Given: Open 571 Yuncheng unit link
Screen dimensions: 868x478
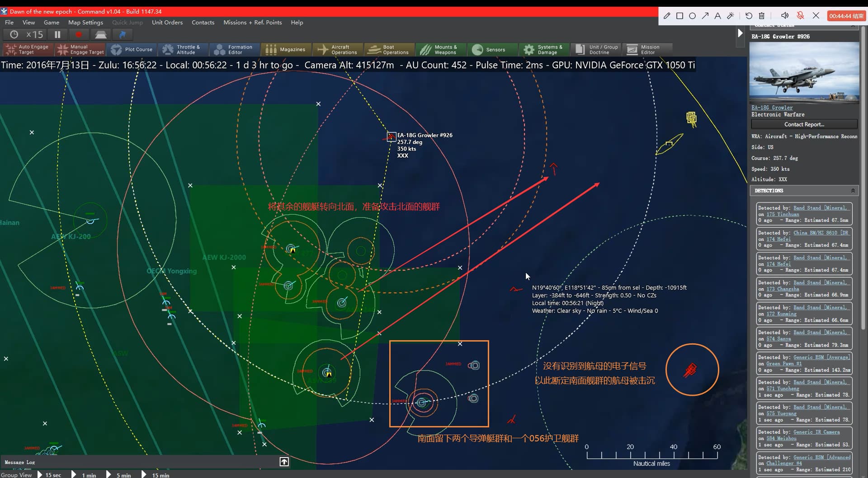Looking at the screenshot, I should coord(783,388).
